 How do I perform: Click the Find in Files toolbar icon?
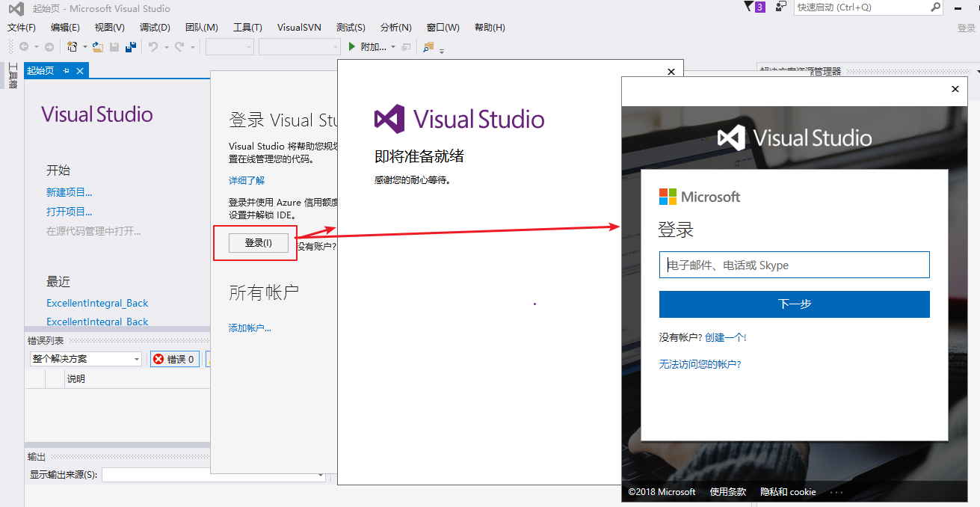428,46
